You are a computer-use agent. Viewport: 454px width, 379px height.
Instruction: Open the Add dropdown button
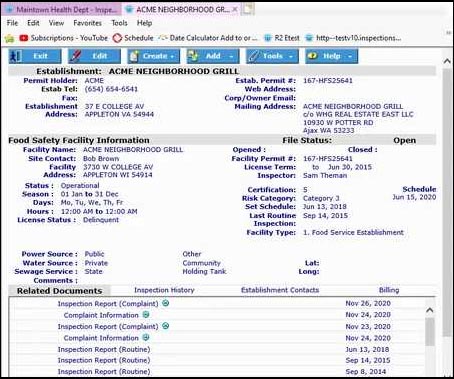213,56
